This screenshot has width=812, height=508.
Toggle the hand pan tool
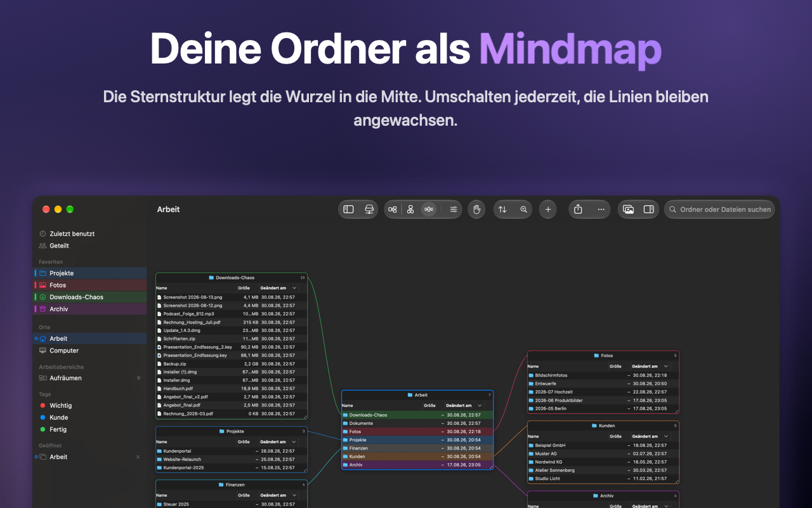click(477, 210)
